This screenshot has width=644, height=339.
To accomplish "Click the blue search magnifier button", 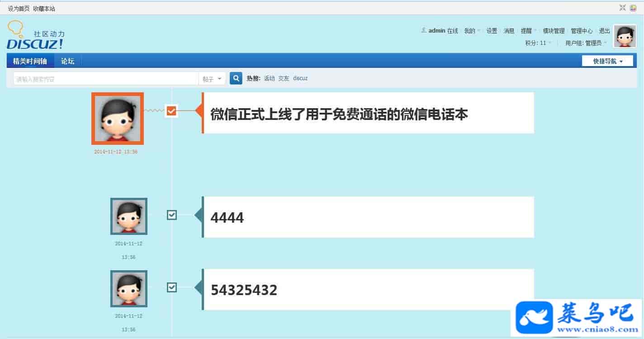I will (x=236, y=78).
